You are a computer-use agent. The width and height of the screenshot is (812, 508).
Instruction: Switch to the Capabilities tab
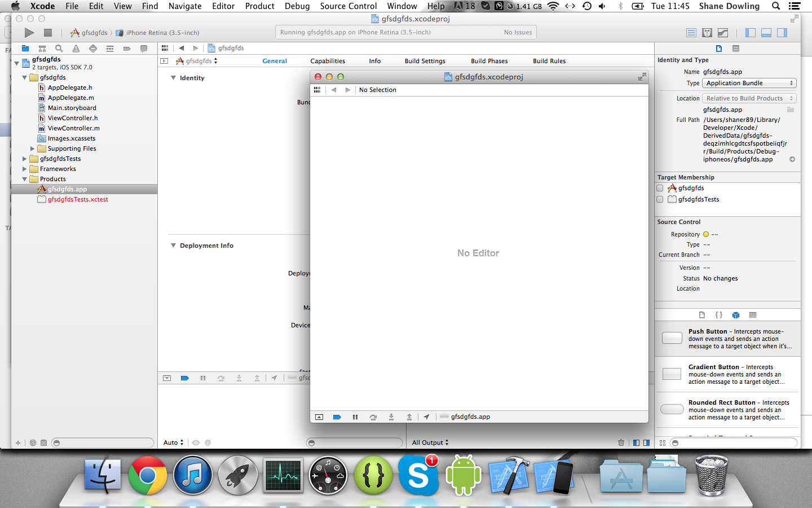[328, 60]
